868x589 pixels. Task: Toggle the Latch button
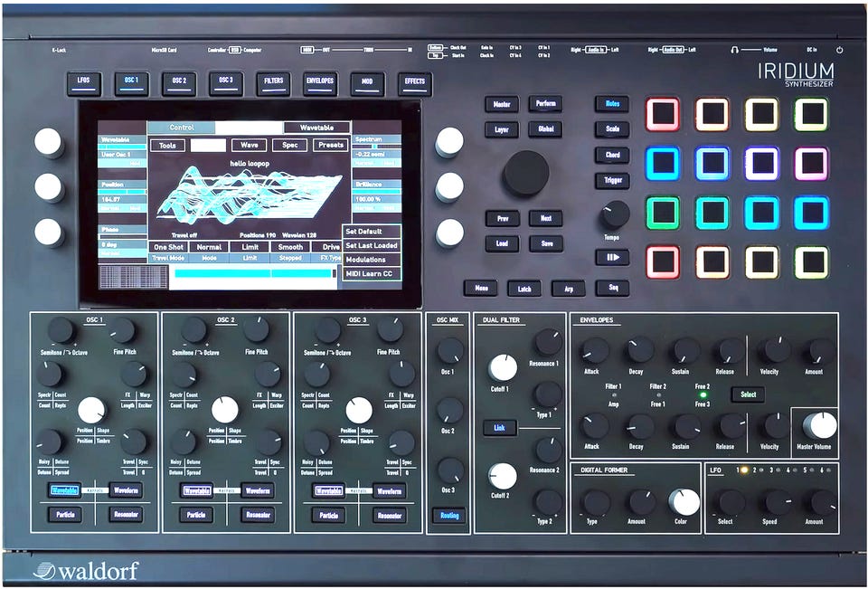524,289
